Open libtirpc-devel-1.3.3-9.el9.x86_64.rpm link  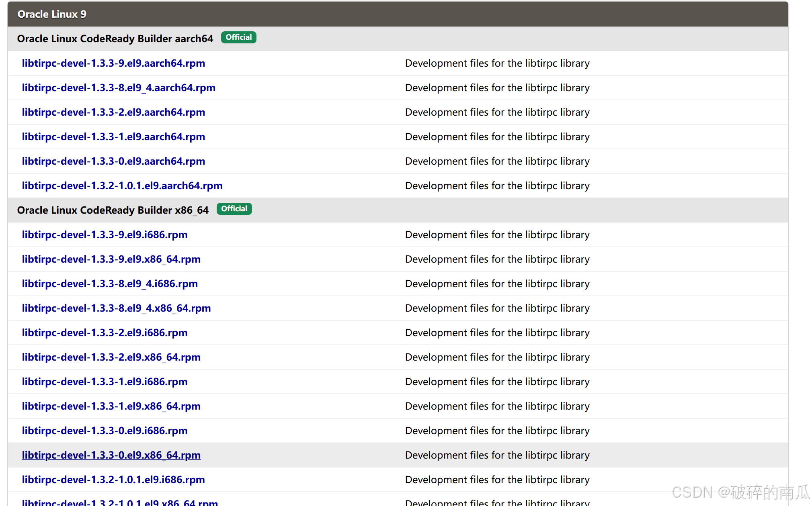(111, 259)
